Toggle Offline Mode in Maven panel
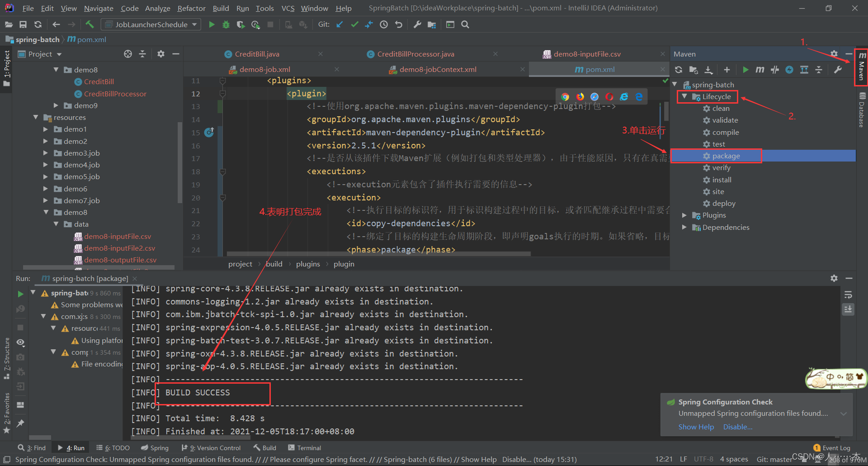This screenshot has width=868, height=466. (790, 70)
